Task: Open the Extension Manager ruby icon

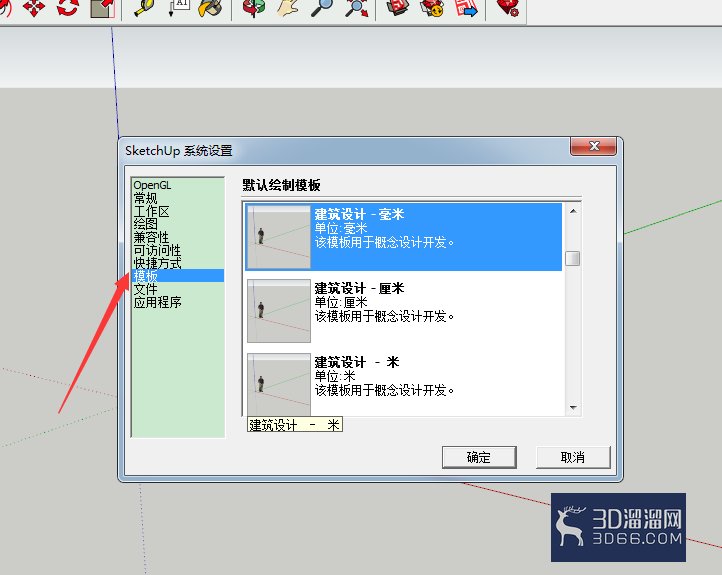Action: [508, 7]
